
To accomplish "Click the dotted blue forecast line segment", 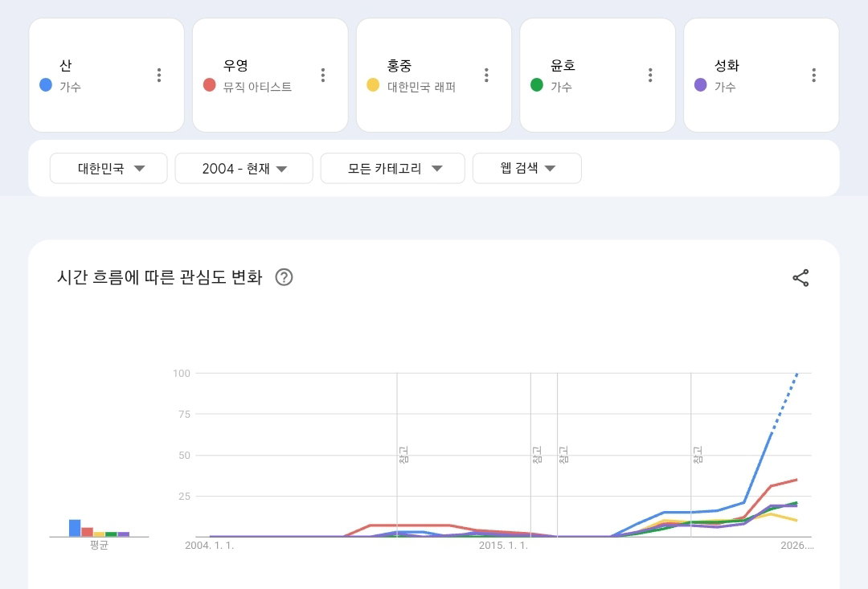I will click(784, 404).
